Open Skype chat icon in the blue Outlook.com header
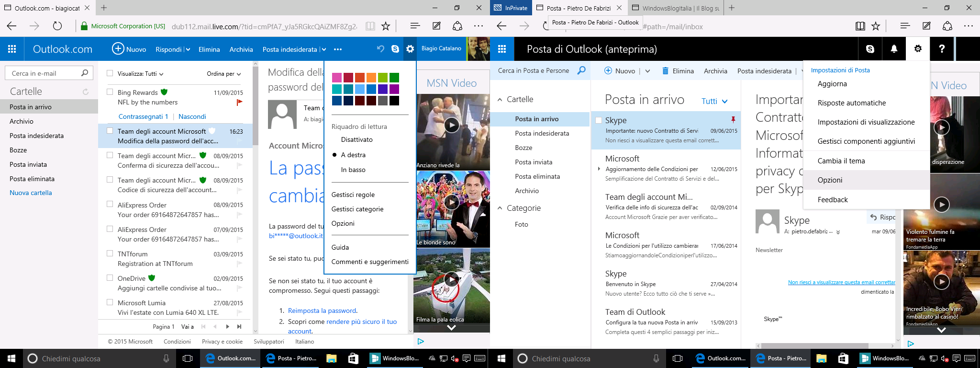The height and width of the screenshot is (368, 980). tap(395, 49)
